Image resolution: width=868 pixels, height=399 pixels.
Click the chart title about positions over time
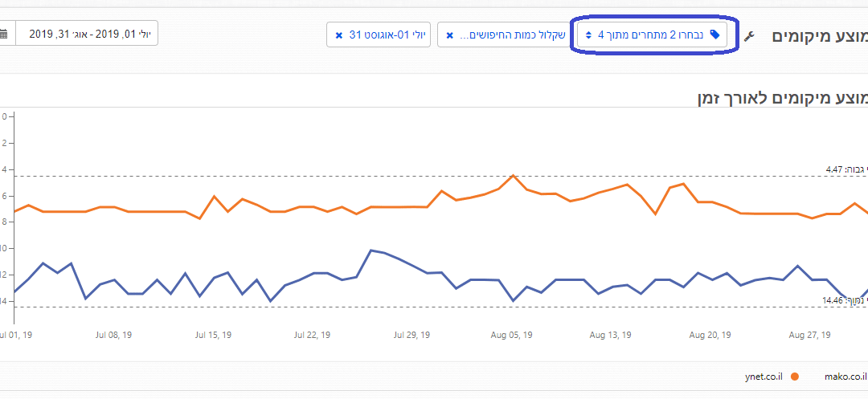tap(782, 98)
